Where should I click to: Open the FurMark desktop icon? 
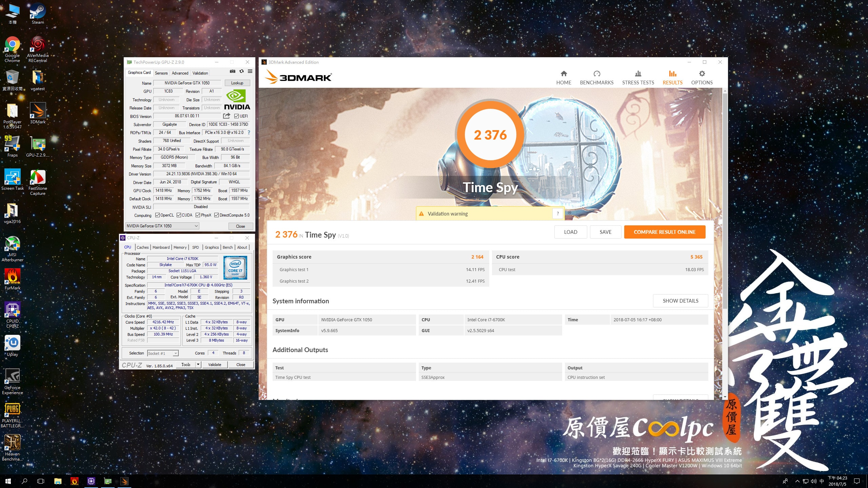12,279
